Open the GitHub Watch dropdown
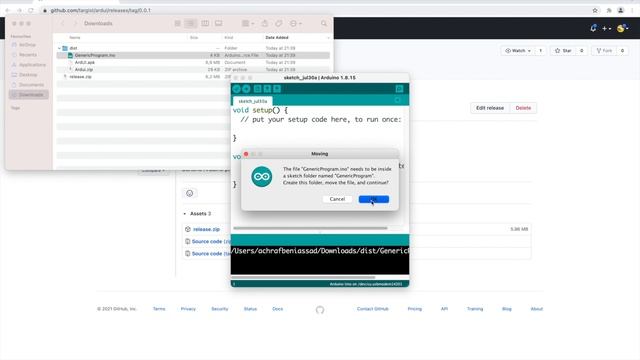This screenshot has width=640, height=360. [x=518, y=51]
